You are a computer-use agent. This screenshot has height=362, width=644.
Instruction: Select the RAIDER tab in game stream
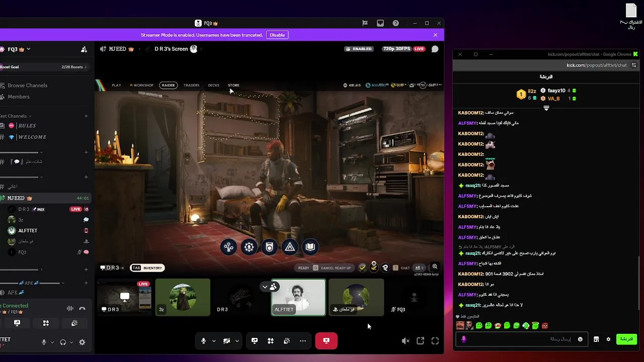point(169,85)
